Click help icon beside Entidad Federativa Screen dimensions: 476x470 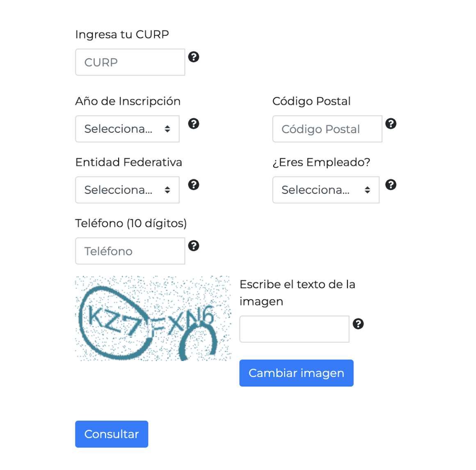(x=194, y=185)
